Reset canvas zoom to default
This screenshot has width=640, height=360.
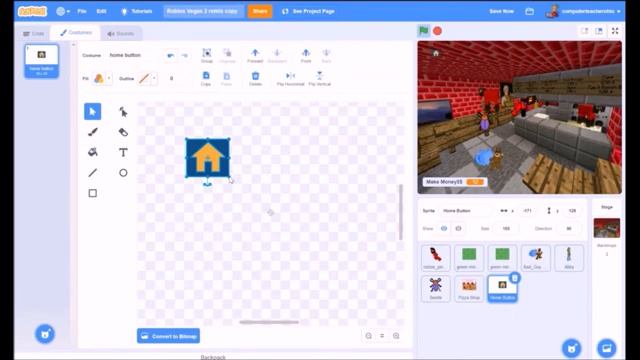coord(382,336)
